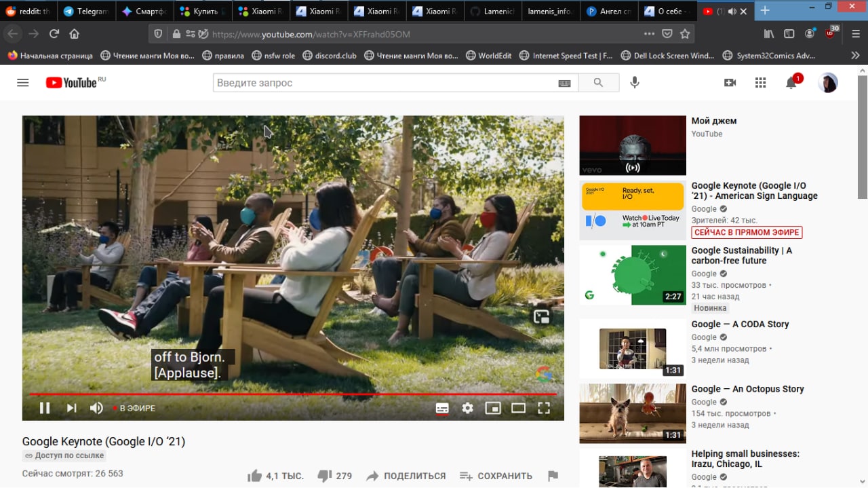This screenshot has height=488, width=868.
Task: Toggle the Firefox sidebar view
Action: 789,34
